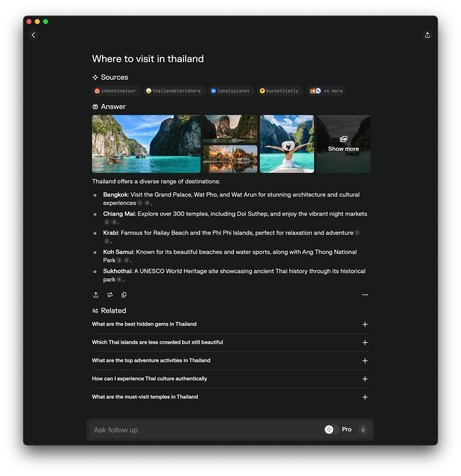Screen dimensions: 461x476
Task: Show the '+4 more' sources
Action: pyautogui.click(x=326, y=91)
